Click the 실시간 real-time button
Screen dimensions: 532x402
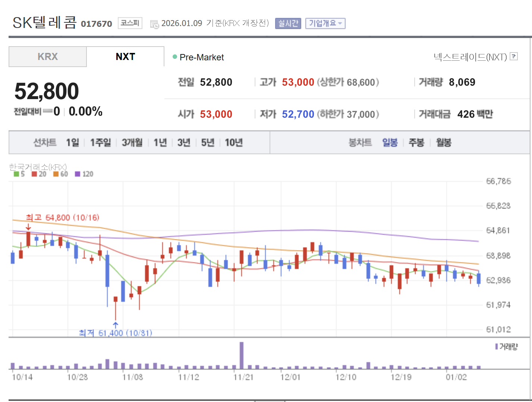288,23
